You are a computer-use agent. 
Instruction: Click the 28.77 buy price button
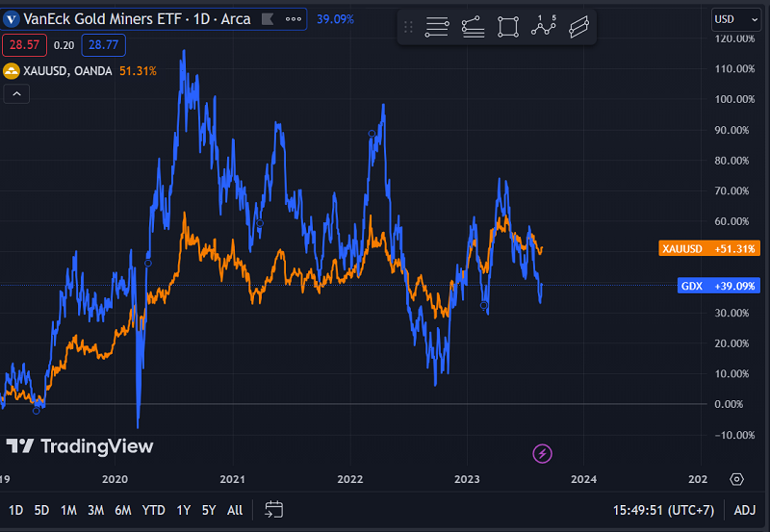[101, 44]
